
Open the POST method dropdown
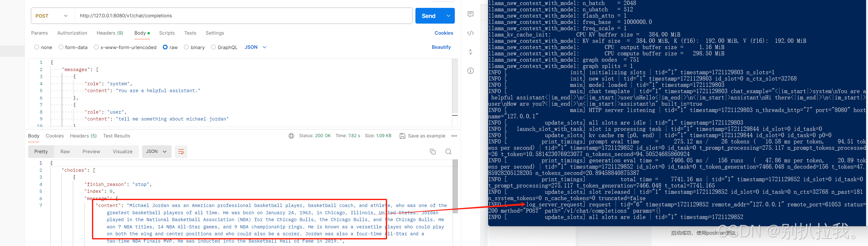coord(52,16)
